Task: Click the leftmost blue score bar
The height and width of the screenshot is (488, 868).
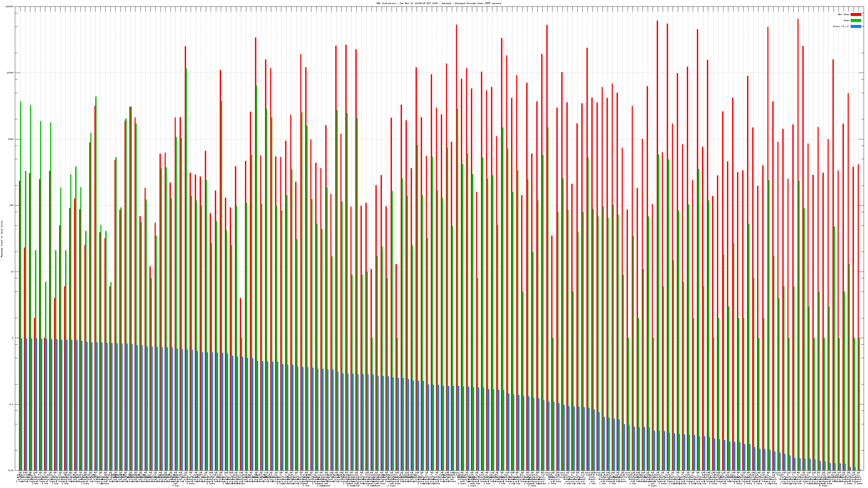Action: click(x=22, y=404)
